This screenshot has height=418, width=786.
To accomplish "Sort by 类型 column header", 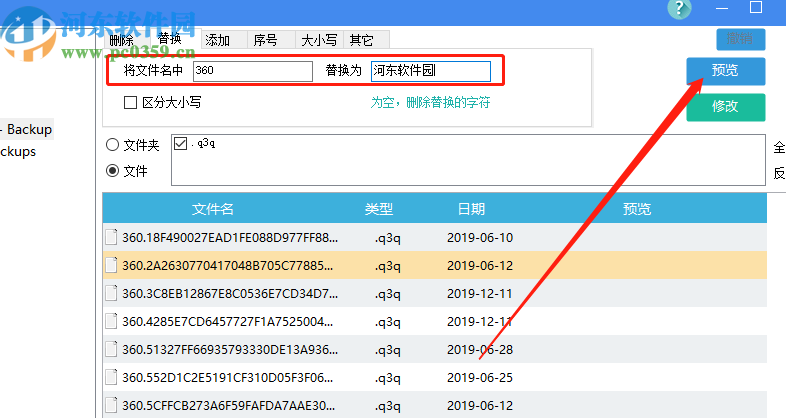I will [x=379, y=209].
